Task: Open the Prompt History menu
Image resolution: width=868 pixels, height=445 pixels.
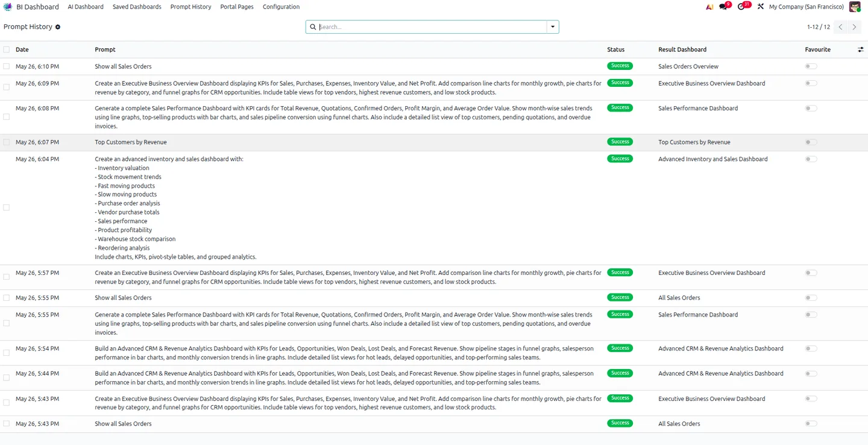Action: tap(190, 7)
